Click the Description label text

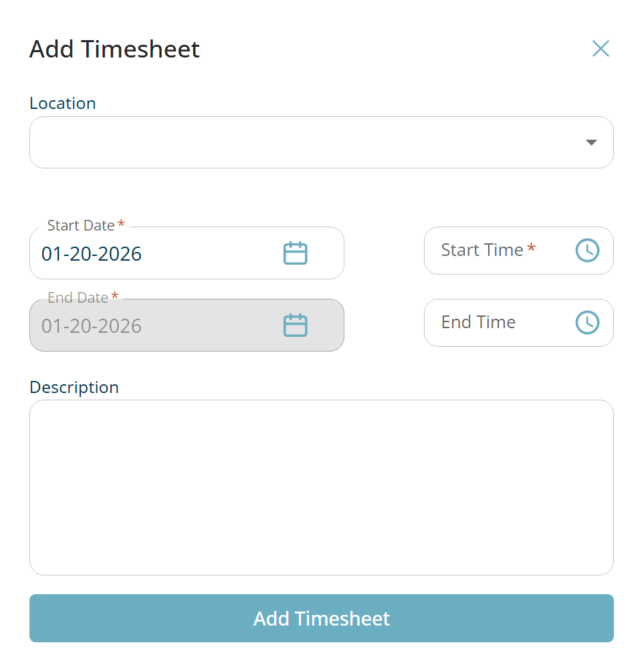click(74, 387)
